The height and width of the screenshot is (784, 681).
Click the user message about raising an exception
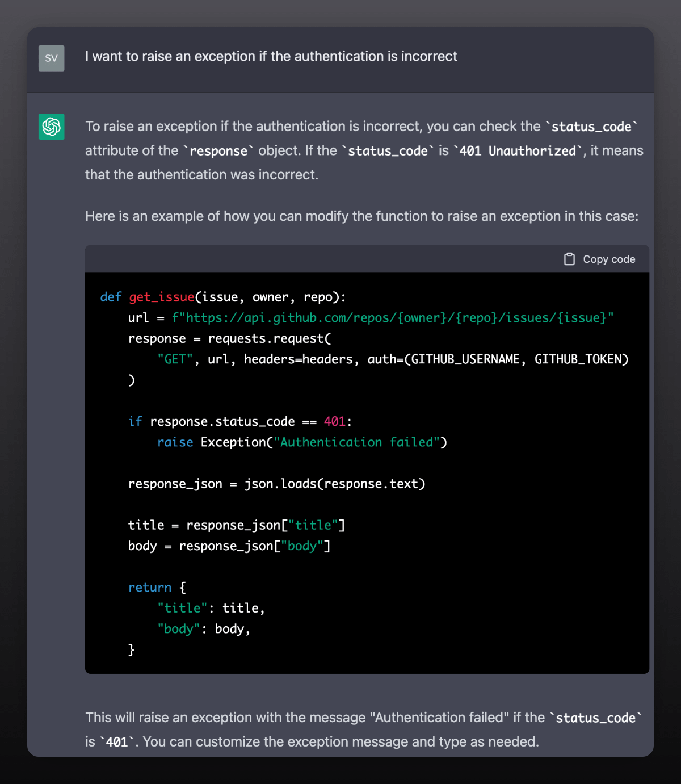[271, 56]
